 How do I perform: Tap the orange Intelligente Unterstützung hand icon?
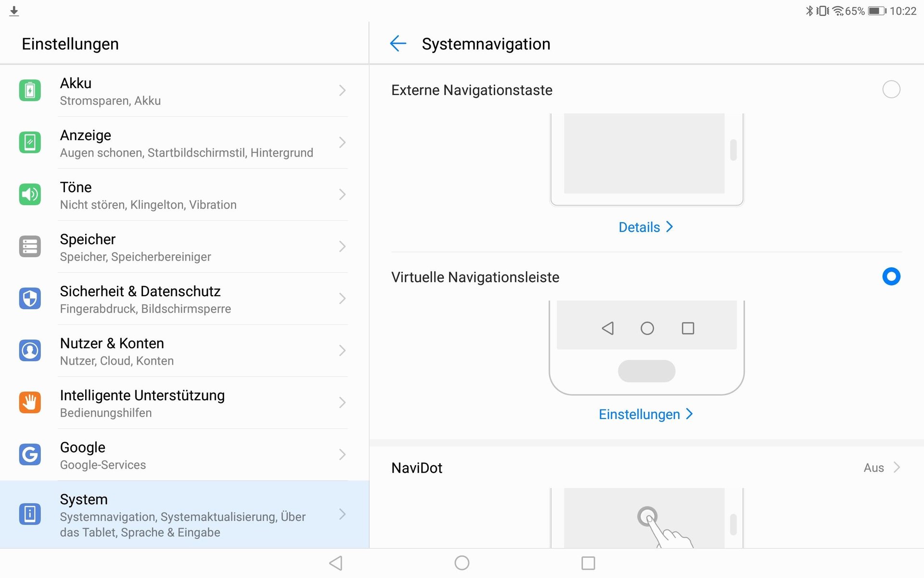point(30,402)
